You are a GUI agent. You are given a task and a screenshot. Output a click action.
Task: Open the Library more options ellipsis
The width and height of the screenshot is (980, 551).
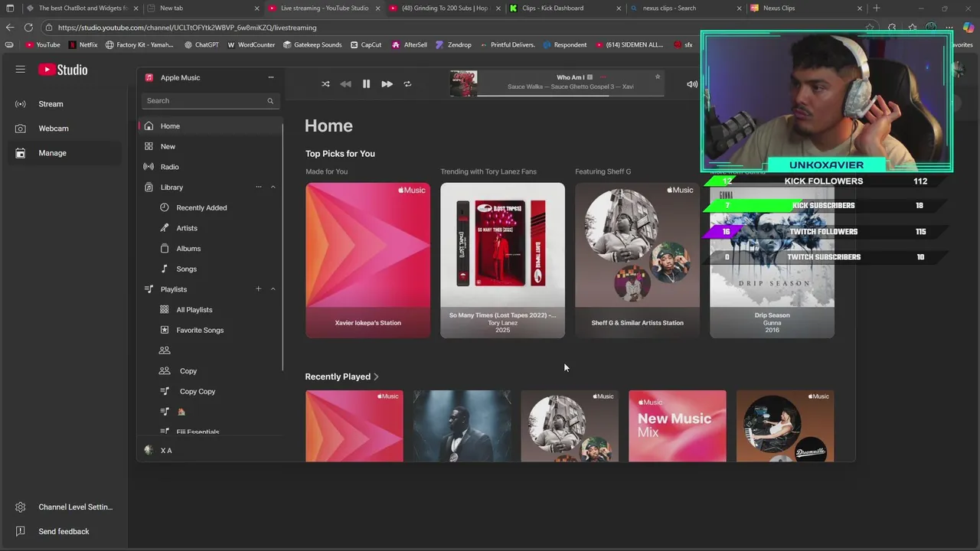tap(259, 187)
